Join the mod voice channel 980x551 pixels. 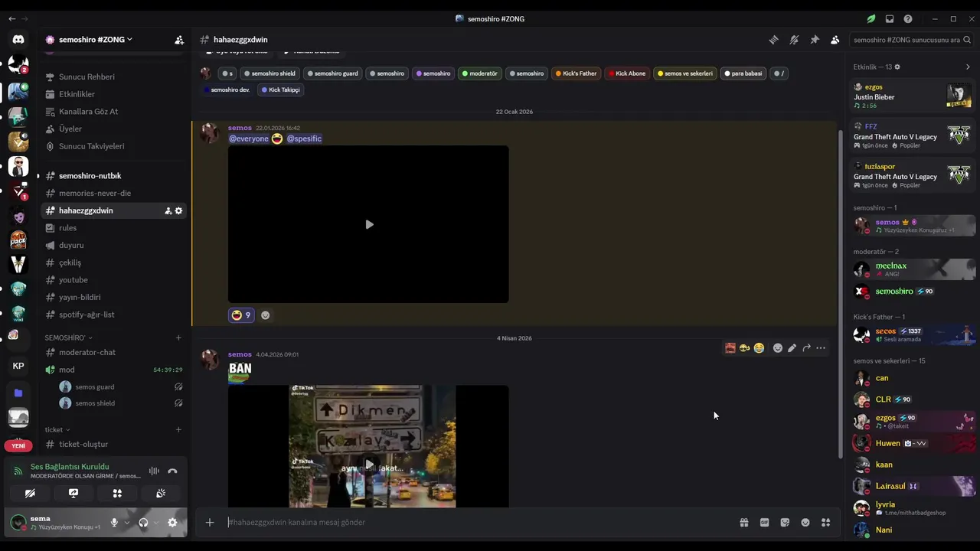tap(113, 370)
